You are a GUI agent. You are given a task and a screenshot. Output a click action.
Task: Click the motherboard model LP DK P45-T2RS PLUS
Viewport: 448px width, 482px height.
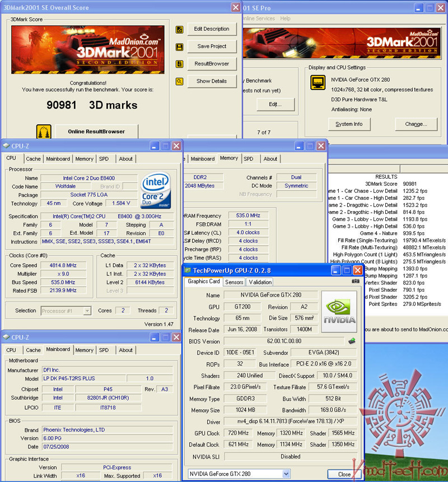click(x=83, y=378)
